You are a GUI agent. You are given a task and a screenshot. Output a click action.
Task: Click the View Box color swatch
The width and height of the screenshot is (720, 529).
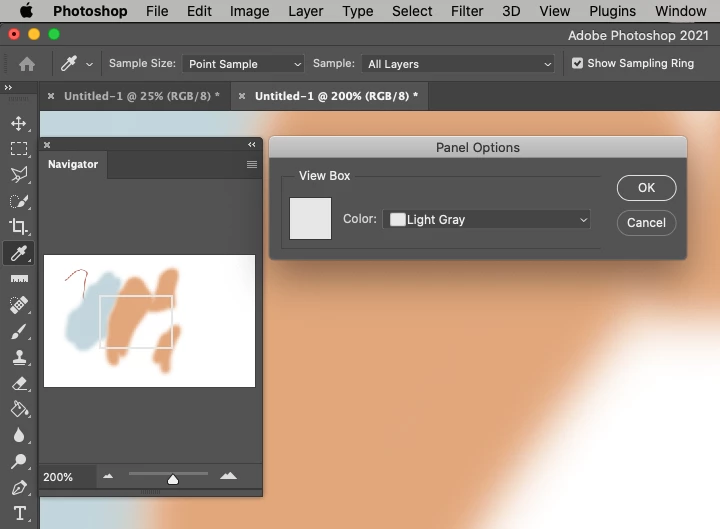310,219
